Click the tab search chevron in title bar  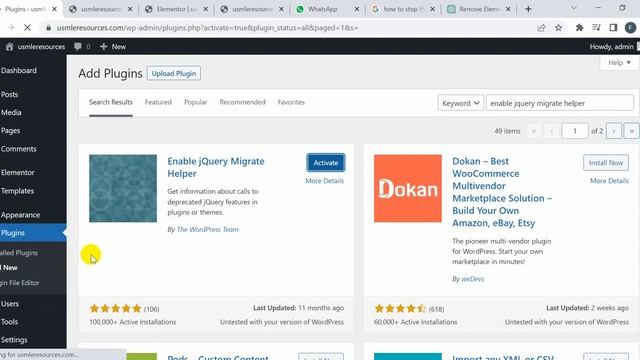tap(573, 8)
